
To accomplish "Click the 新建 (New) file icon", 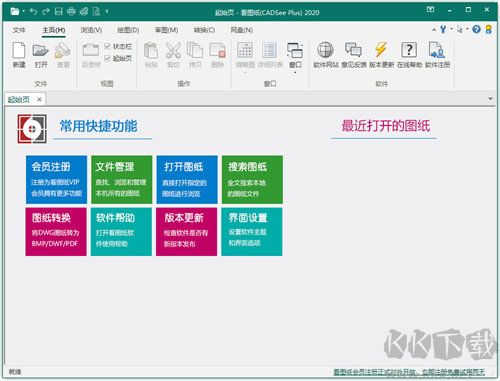I will (19, 50).
